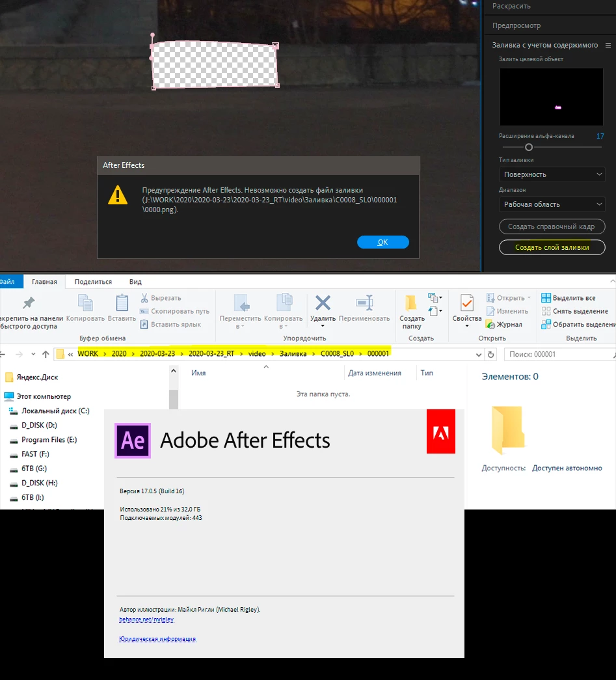Click OK in the After Effects warning dialog
This screenshot has width=616, height=680.
click(x=382, y=242)
